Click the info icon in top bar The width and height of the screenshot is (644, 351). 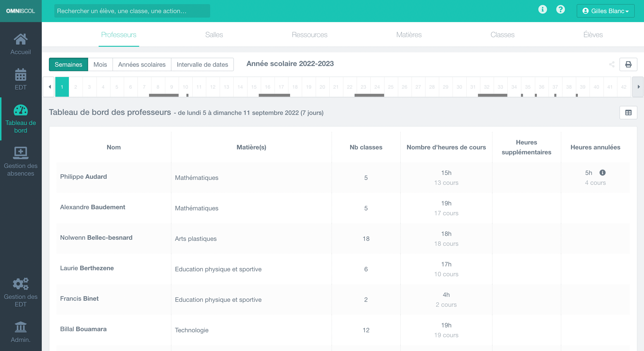[x=542, y=10]
